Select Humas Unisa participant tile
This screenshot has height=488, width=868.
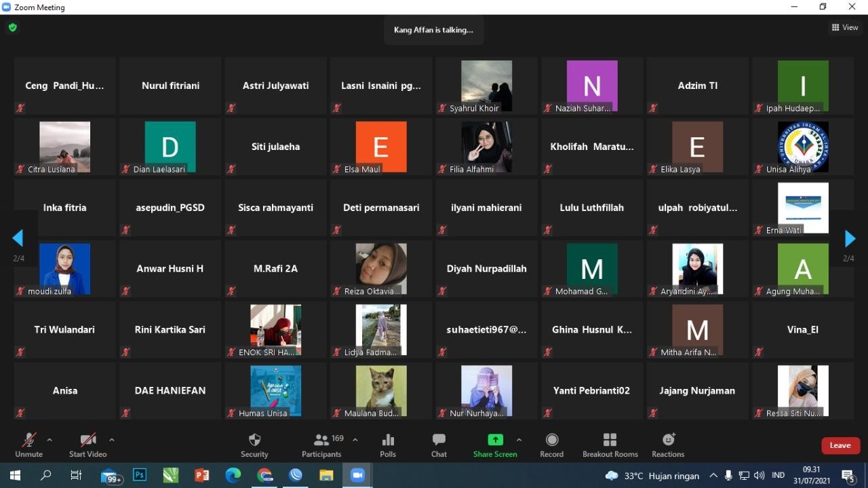pyautogui.click(x=275, y=391)
